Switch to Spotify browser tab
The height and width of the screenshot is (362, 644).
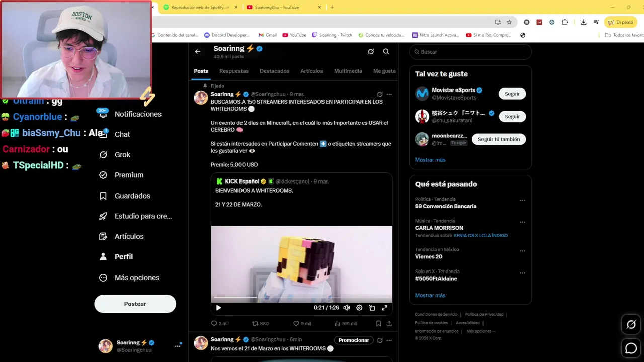pos(199,7)
